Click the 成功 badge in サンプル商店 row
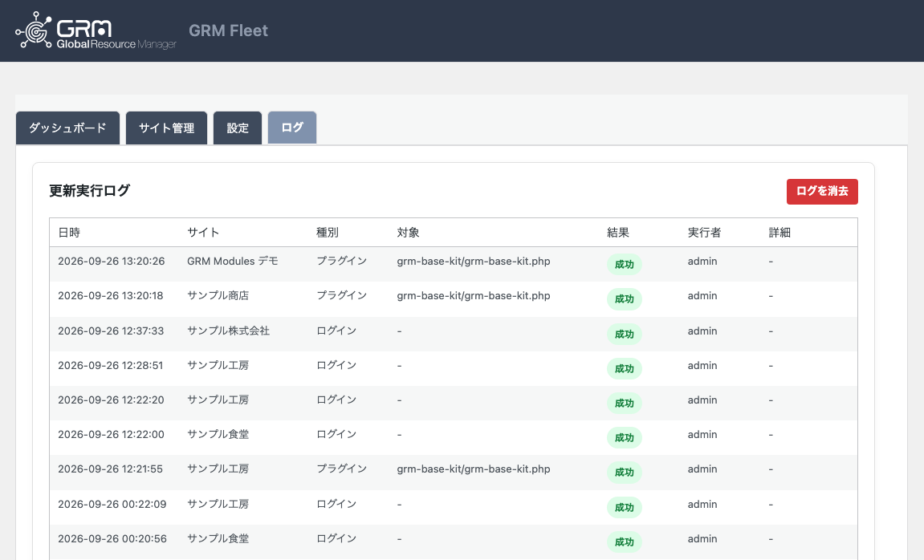This screenshot has height=560, width=924. click(624, 299)
